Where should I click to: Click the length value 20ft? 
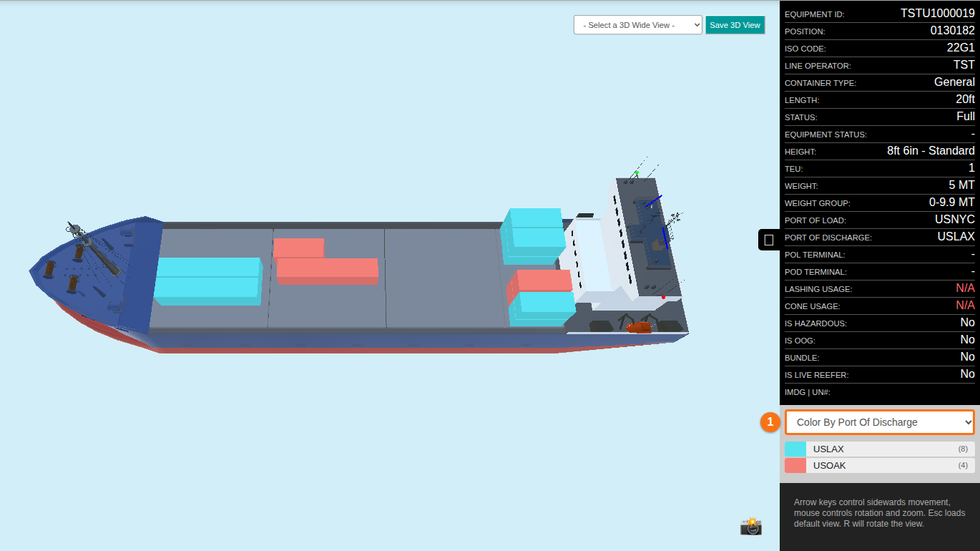click(x=965, y=99)
